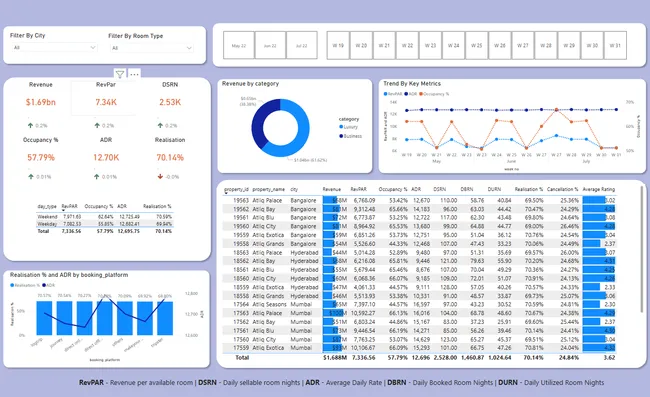
Task: Click the logtrip bar in booking platform chart
Action: 44,318
